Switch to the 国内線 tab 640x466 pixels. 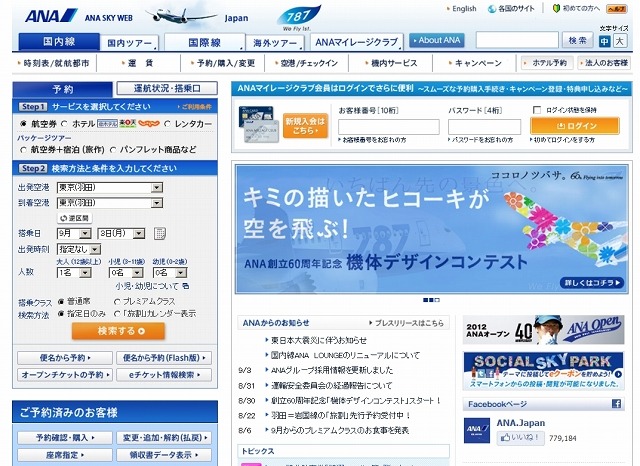(59, 42)
